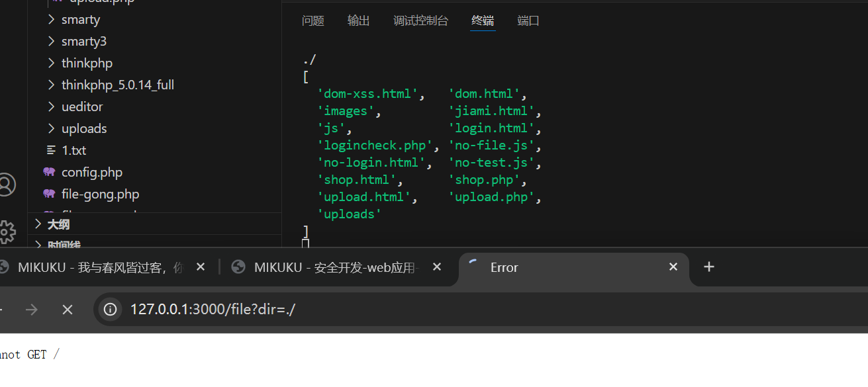Click 'upload.php' in terminal output
Image resolution: width=868 pixels, height=387 pixels.
(x=491, y=197)
